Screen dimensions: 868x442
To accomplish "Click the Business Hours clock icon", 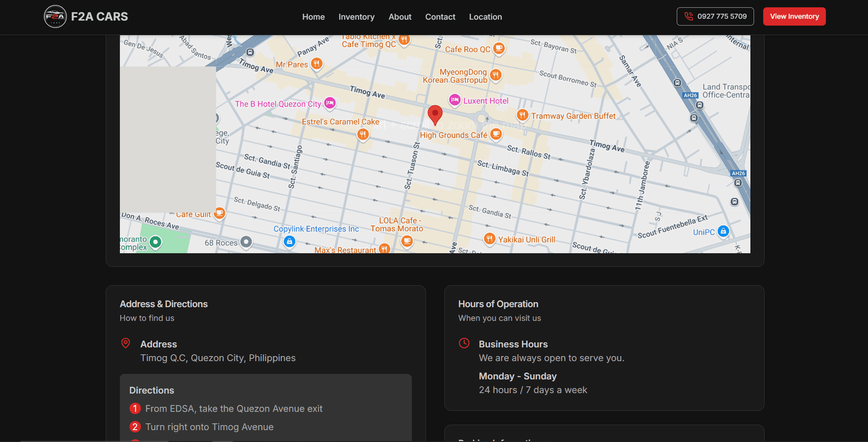I will [x=464, y=343].
